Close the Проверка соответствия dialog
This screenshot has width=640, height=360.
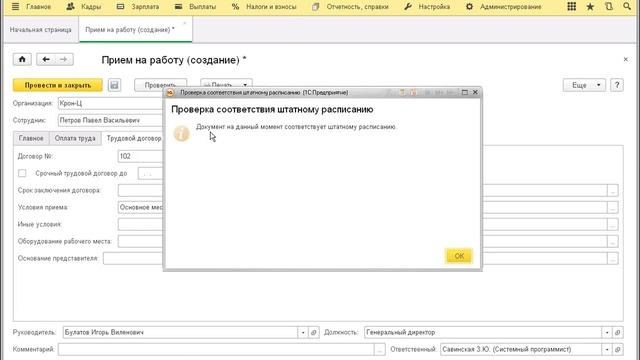pos(475,92)
